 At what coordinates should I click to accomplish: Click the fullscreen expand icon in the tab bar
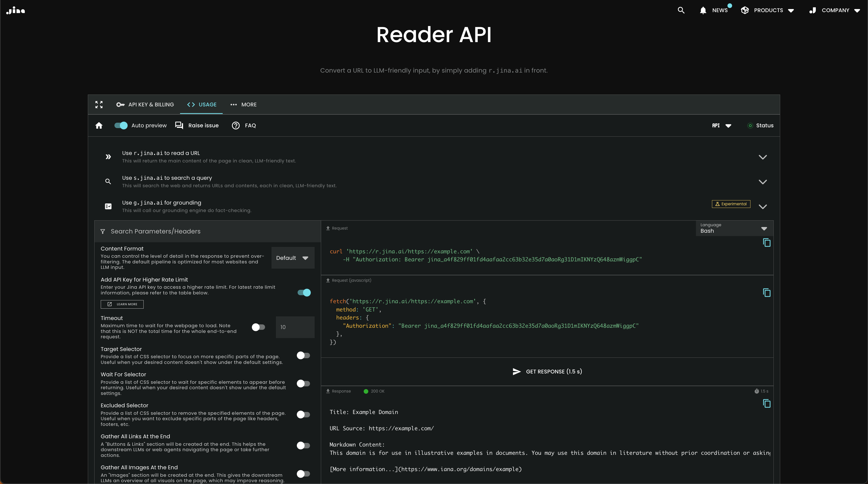pos(99,104)
